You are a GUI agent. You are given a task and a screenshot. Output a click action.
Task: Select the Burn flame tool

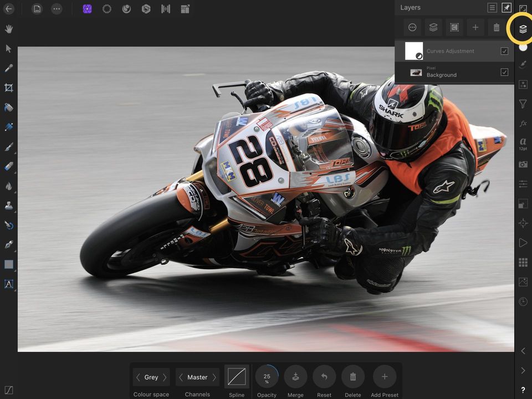coord(9,186)
